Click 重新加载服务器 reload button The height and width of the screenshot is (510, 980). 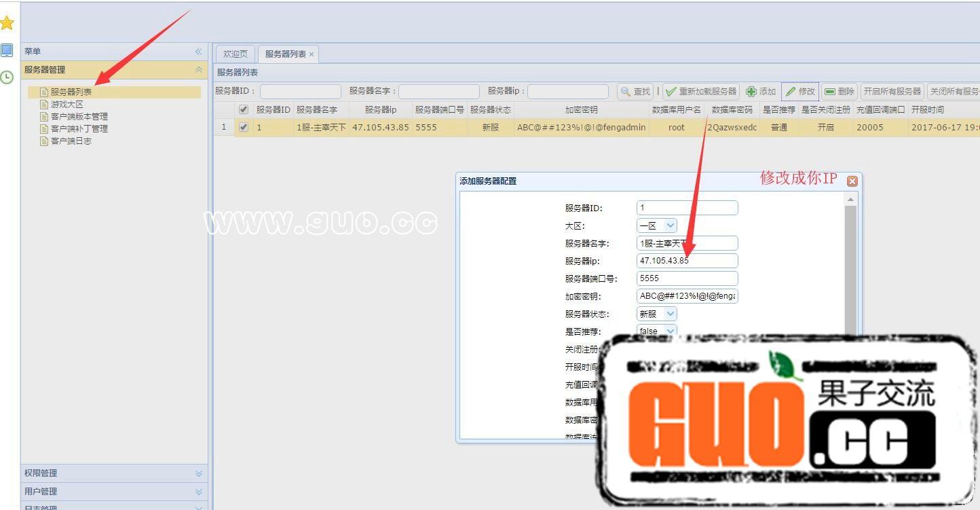(701, 92)
